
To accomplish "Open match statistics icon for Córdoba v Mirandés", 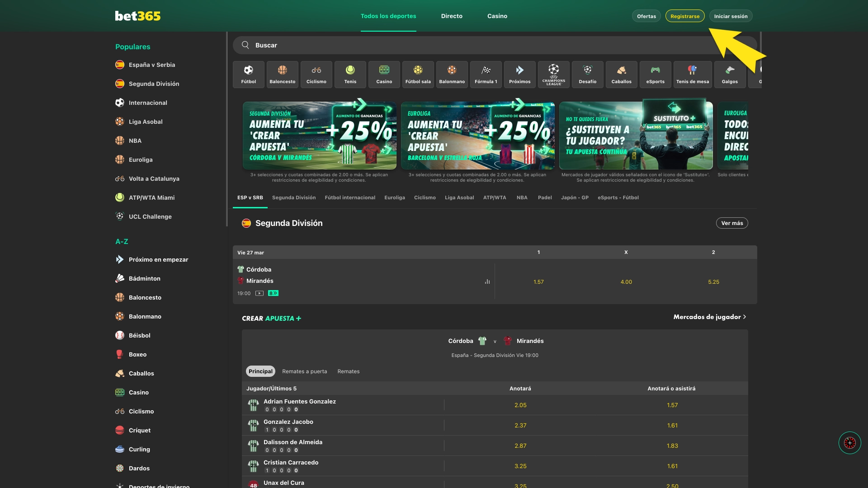I will tap(487, 282).
